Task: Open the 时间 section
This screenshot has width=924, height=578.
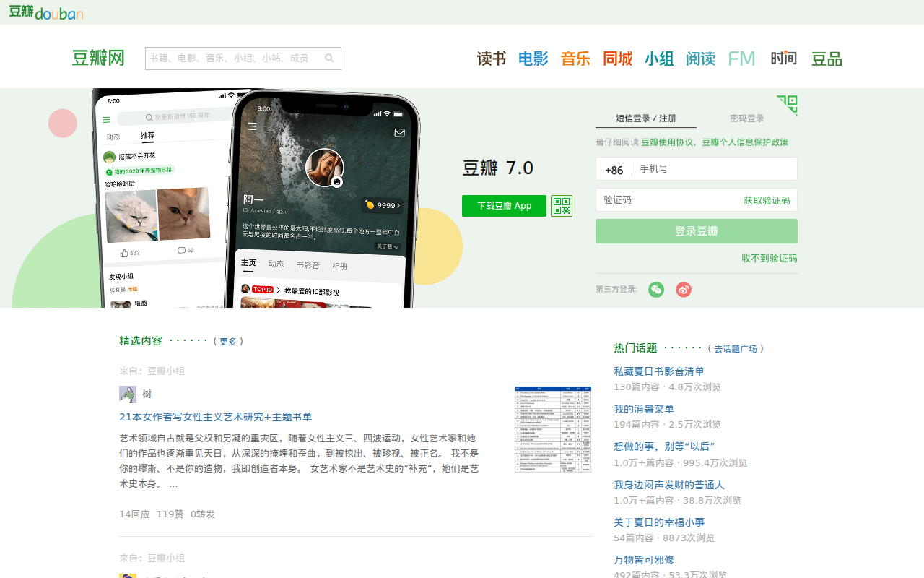Action: (784, 59)
